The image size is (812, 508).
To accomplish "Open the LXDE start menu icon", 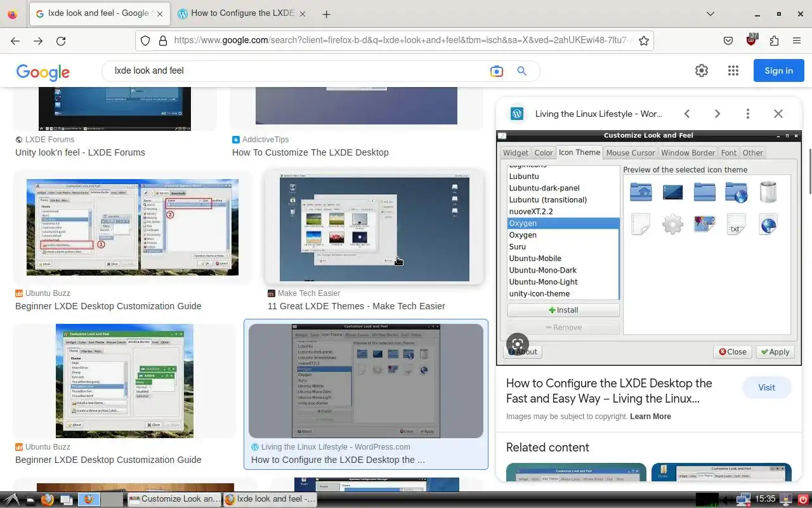I will click(x=12, y=499).
